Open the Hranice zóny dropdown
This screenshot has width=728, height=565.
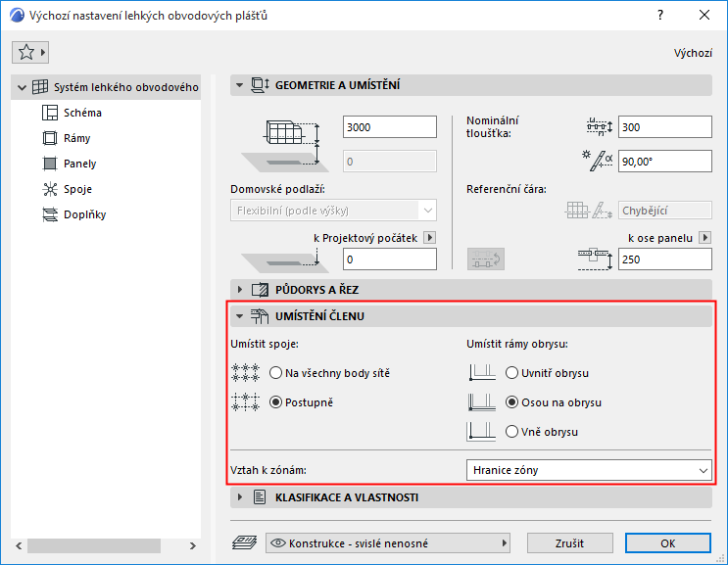click(589, 470)
